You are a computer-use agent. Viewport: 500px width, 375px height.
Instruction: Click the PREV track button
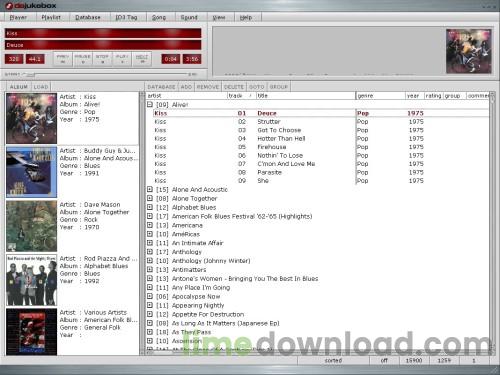[x=63, y=59]
